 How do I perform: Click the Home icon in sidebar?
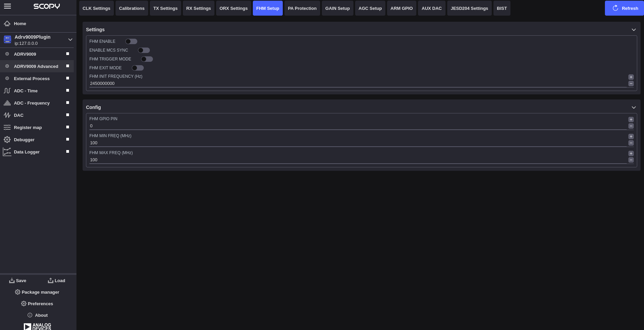point(7,23)
